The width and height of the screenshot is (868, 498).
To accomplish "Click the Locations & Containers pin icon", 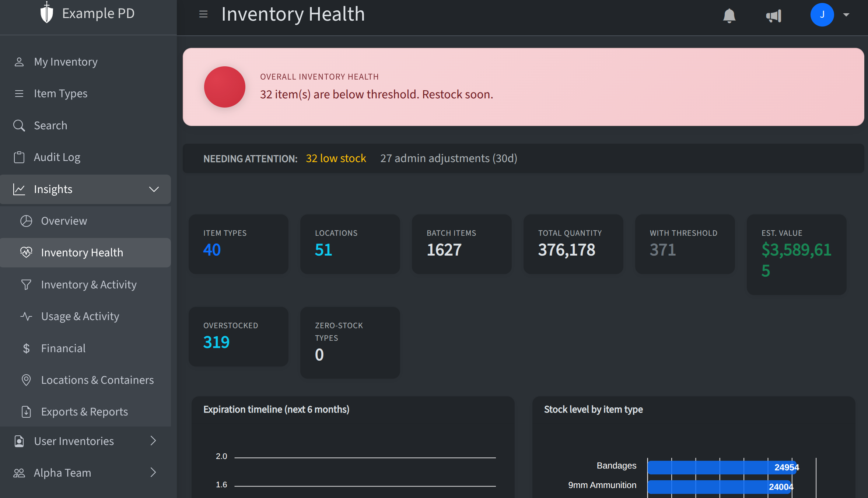I will point(26,380).
